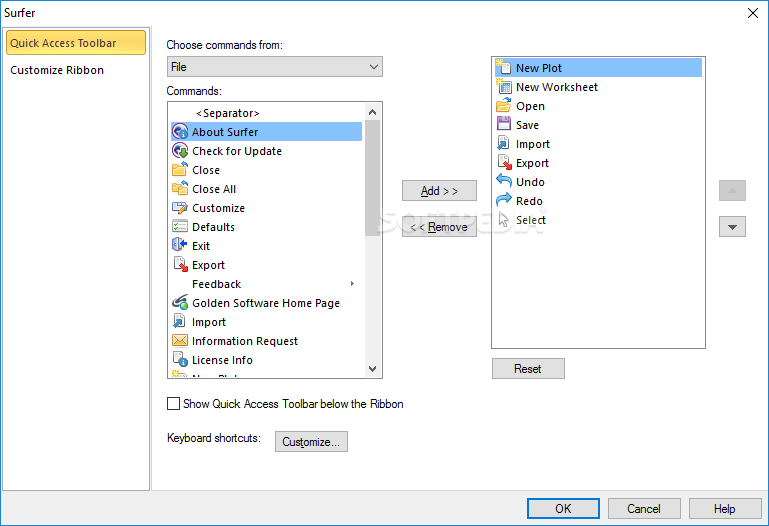This screenshot has height=526, width=769.
Task: Click the Close All folders icon
Action: (x=180, y=188)
